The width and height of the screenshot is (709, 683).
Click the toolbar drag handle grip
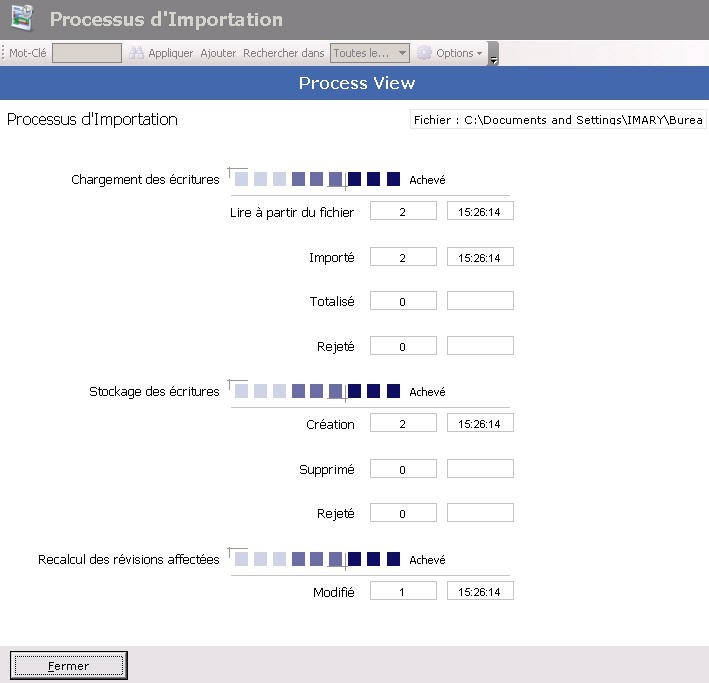point(4,53)
